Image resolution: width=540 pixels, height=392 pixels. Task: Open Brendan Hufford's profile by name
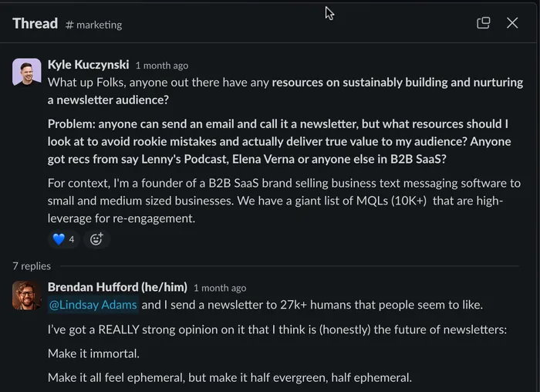click(x=117, y=287)
